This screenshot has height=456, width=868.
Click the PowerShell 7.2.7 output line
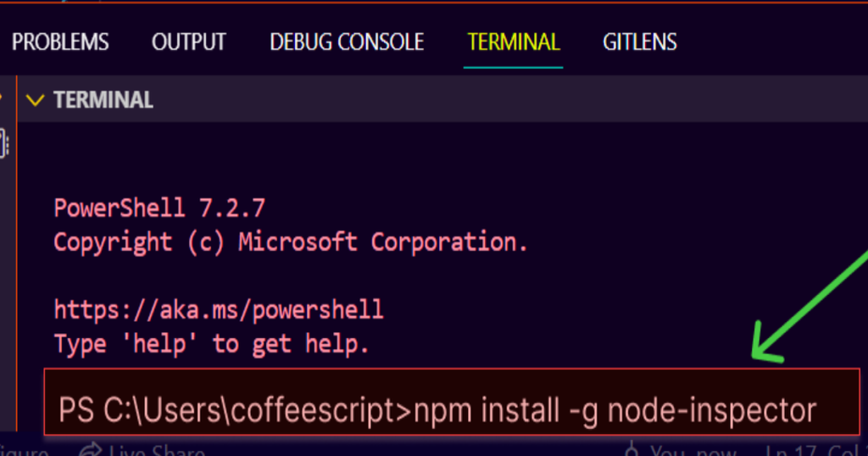(x=159, y=208)
